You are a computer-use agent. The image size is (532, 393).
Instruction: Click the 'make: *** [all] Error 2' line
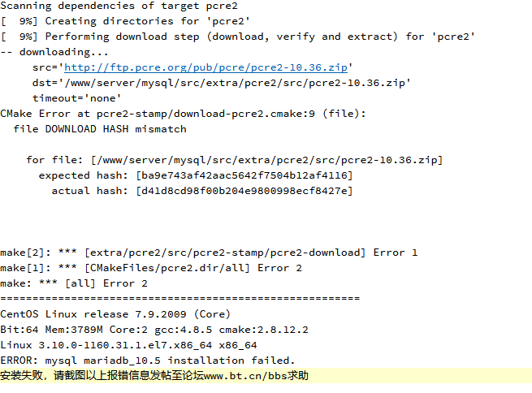click(x=74, y=283)
